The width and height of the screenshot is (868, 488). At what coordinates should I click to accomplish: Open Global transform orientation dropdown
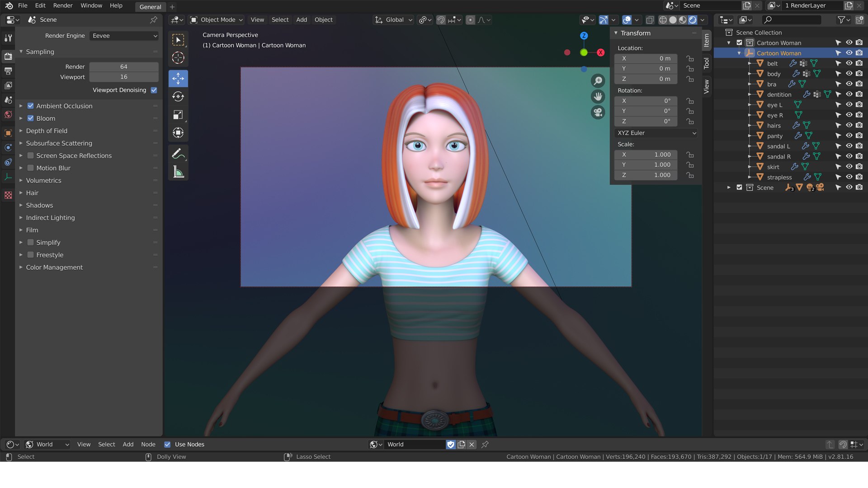pyautogui.click(x=393, y=20)
